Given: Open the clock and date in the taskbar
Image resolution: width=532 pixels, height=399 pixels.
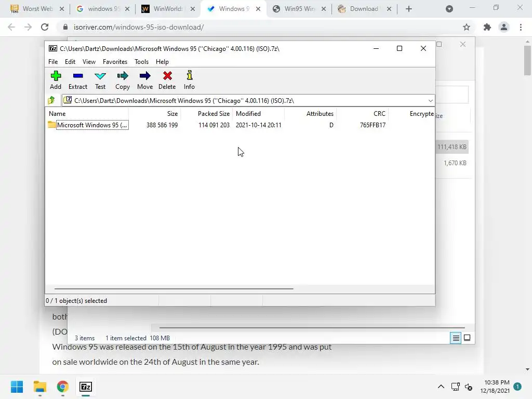Looking at the screenshot, I should point(495,387).
